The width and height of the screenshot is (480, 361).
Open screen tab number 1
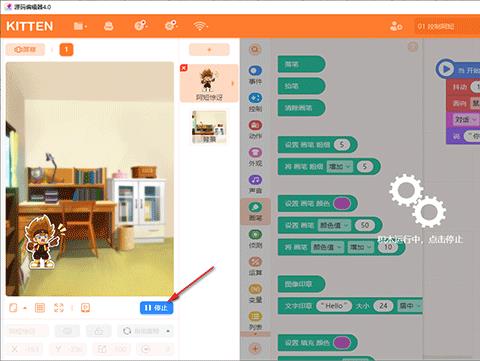[x=66, y=50]
